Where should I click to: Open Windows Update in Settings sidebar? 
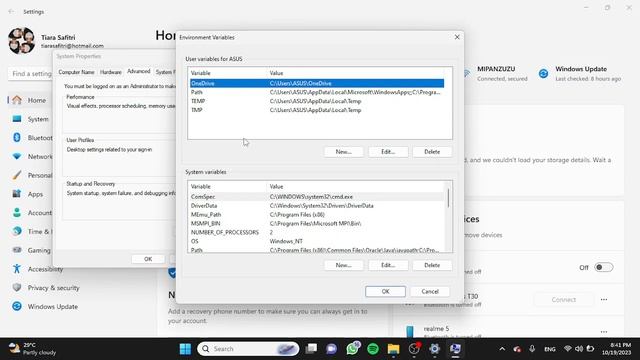45,307
